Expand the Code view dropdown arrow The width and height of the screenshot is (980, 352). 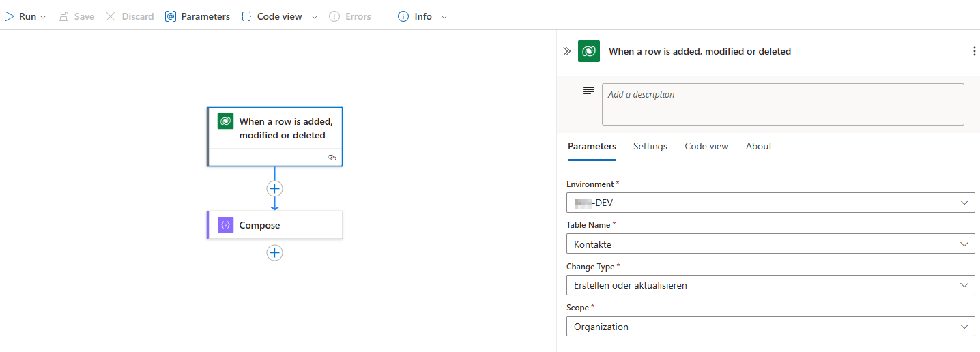coord(315,17)
